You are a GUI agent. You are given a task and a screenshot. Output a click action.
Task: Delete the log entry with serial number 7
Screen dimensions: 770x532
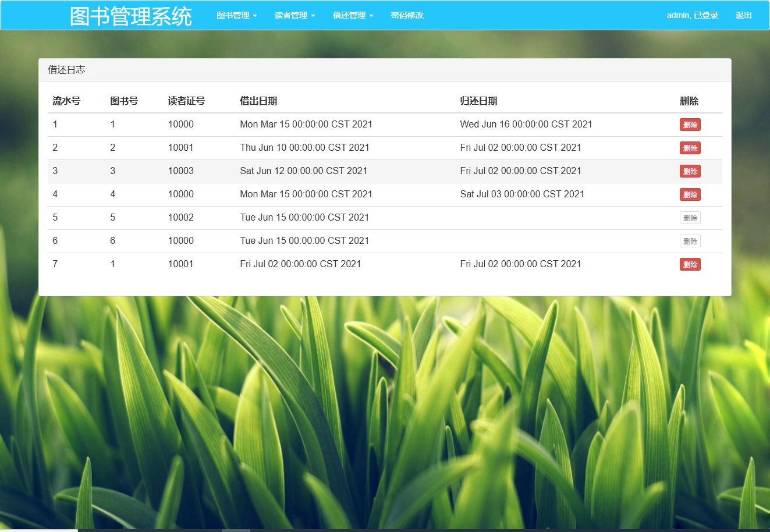coord(690,264)
